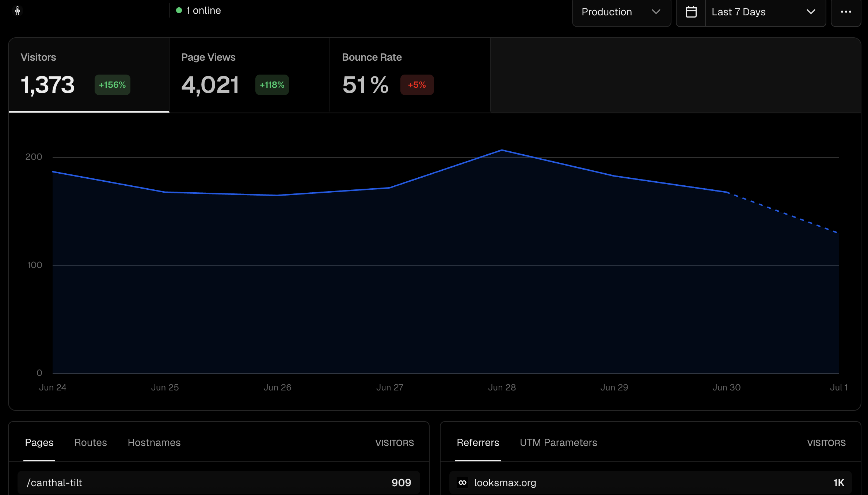Switch to the Hostnames tab
The width and height of the screenshot is (868, 495).
click(x=154, y=443)
